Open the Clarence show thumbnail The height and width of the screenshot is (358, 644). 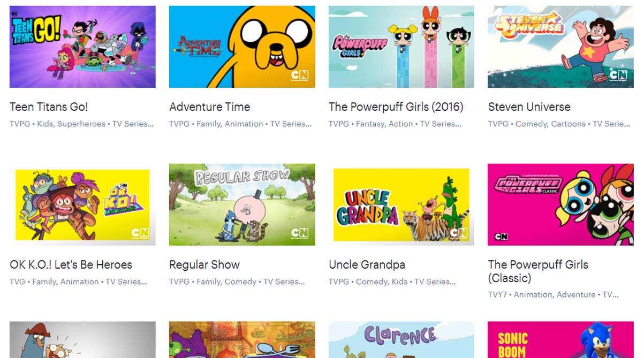401,340
